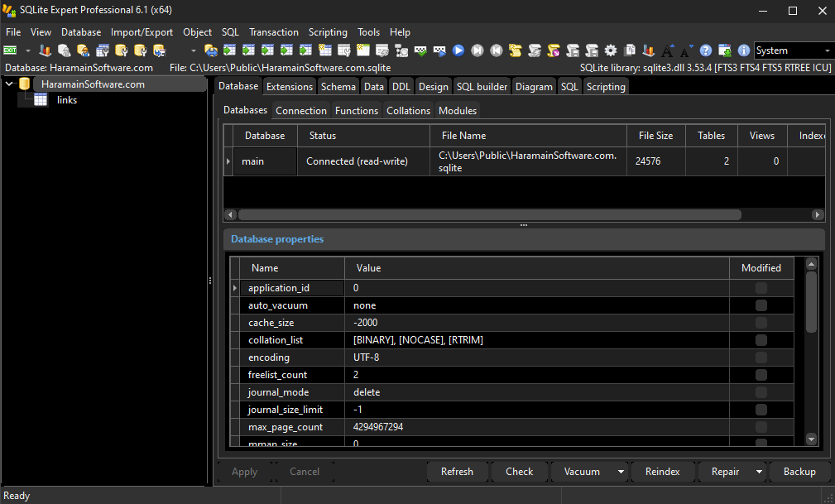Click the Backup button

pos(799,472)
